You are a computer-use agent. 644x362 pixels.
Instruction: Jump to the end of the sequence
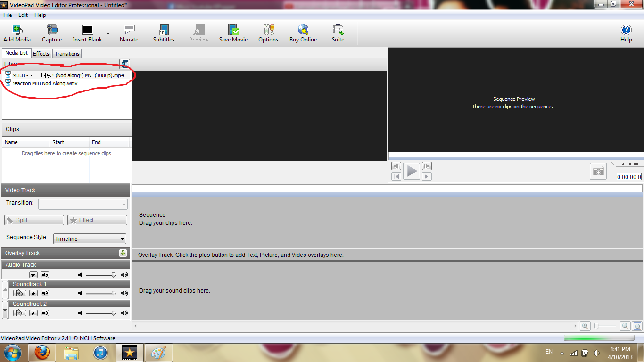(x=427, y=176)
